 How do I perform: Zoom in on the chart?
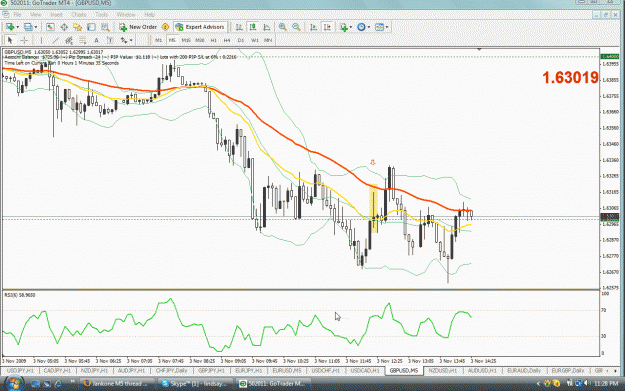click(x=283, y=27)
